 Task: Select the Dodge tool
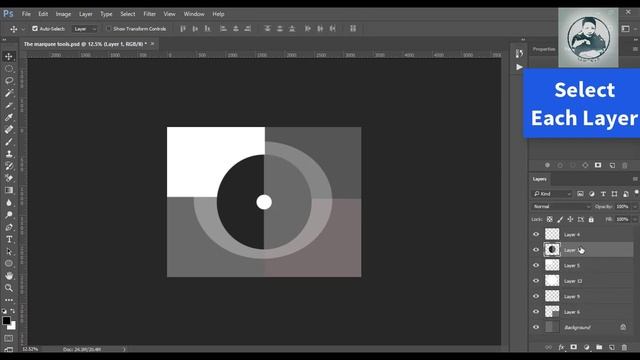[9, 215]
